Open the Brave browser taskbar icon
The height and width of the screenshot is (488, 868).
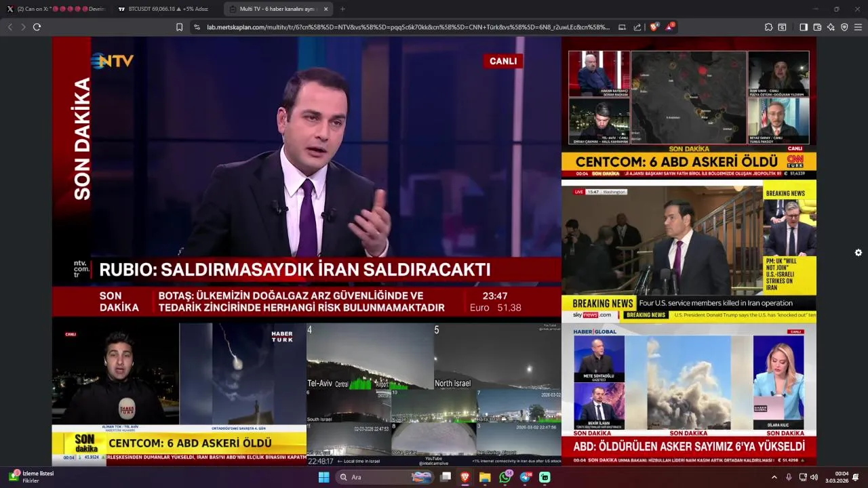(x=465, y=477)
